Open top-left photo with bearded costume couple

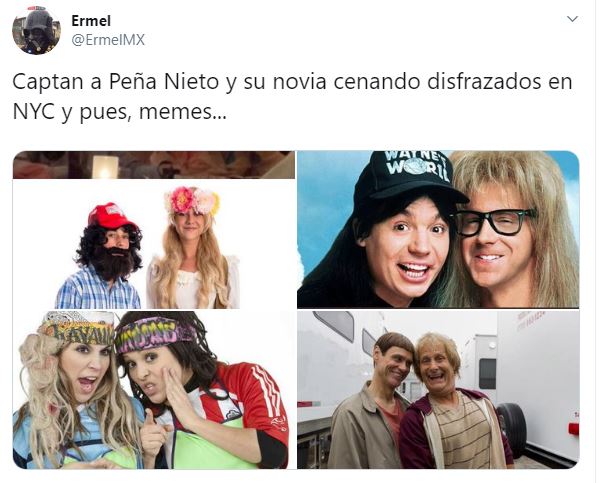(154, 230)
